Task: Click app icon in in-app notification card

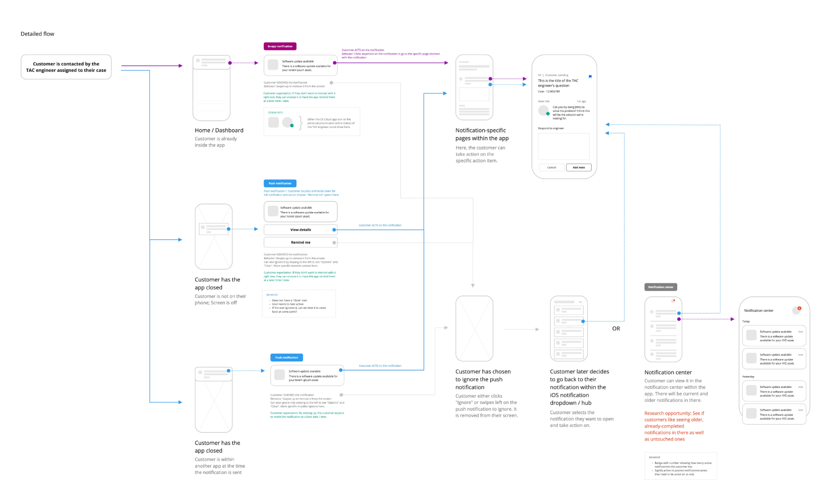Action: (273, 65)
